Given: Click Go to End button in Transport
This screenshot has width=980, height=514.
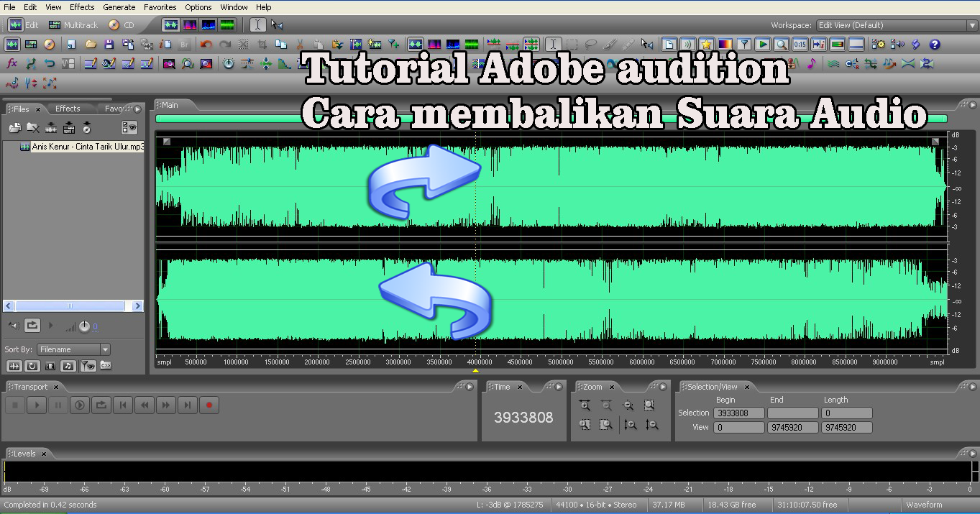Looking at the screenshot, I should (188, 405).
